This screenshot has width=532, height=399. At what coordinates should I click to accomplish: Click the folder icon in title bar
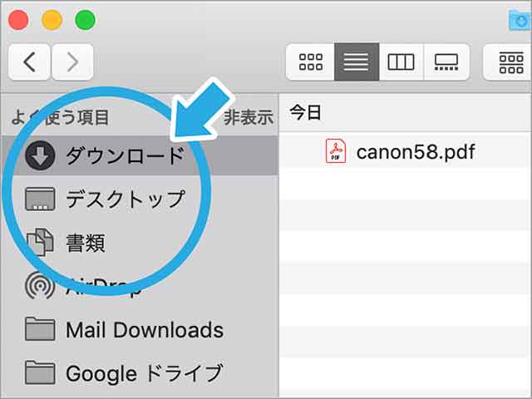[520, 20]
